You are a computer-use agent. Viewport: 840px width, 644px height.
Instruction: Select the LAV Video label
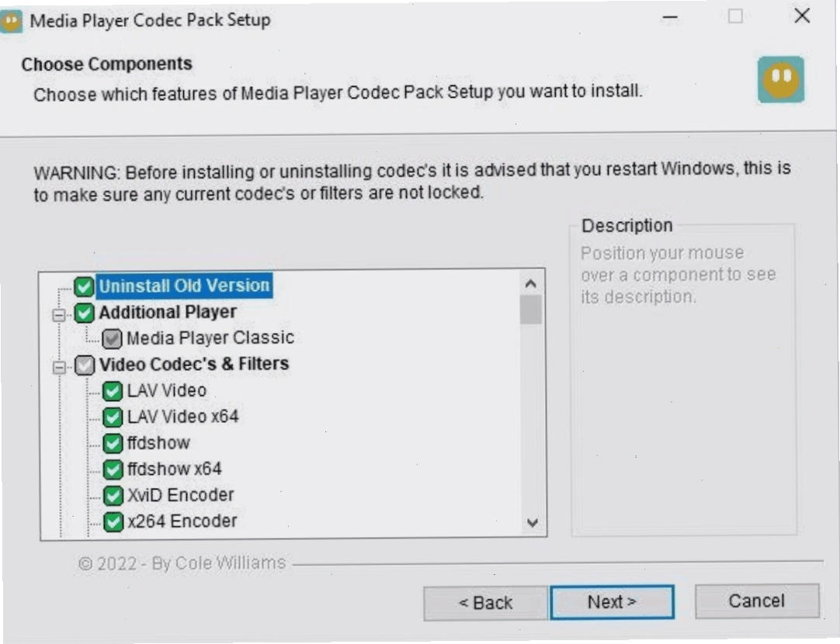(167, 390)
